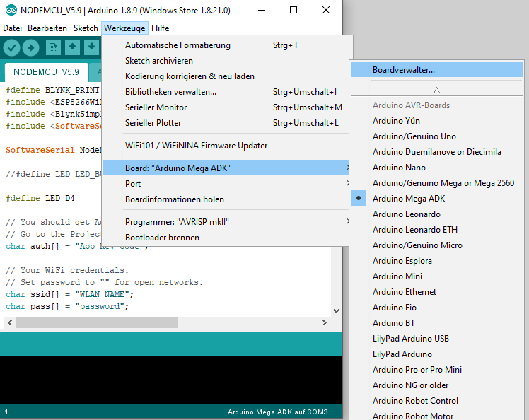This screenshot has width=529, height=420.
Task: Click the Upload arrow toolbar icon
Action: [x=30, y=48]
